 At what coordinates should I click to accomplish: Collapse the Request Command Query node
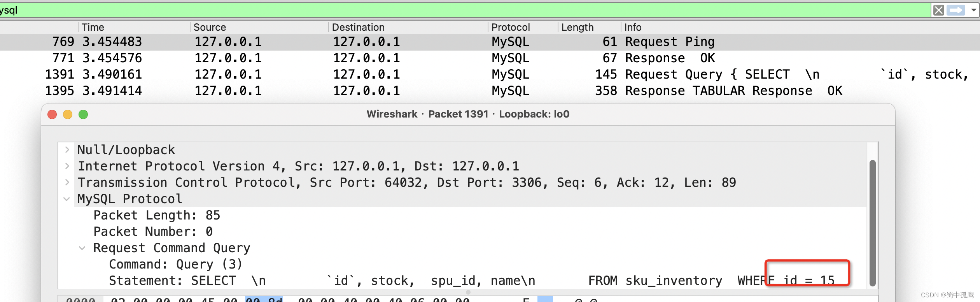point(82,248)
